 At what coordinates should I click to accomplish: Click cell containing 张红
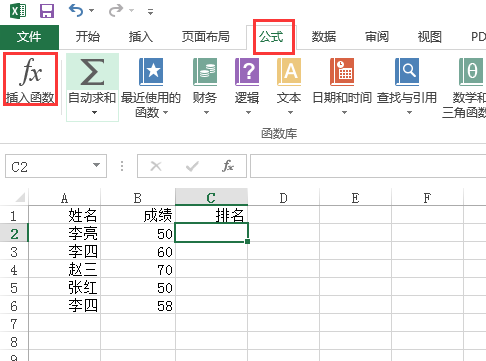tap(65, 287)
